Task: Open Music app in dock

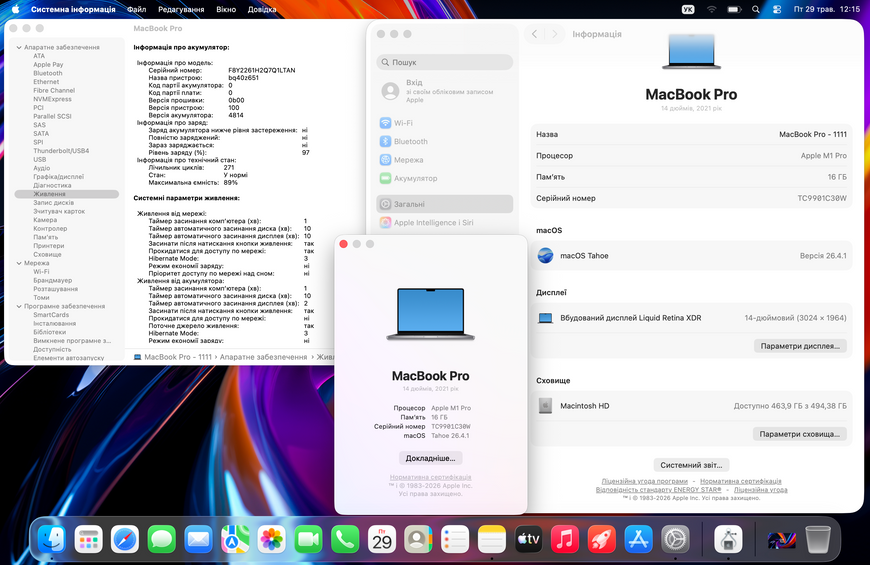Action: [x=565, y=539]
